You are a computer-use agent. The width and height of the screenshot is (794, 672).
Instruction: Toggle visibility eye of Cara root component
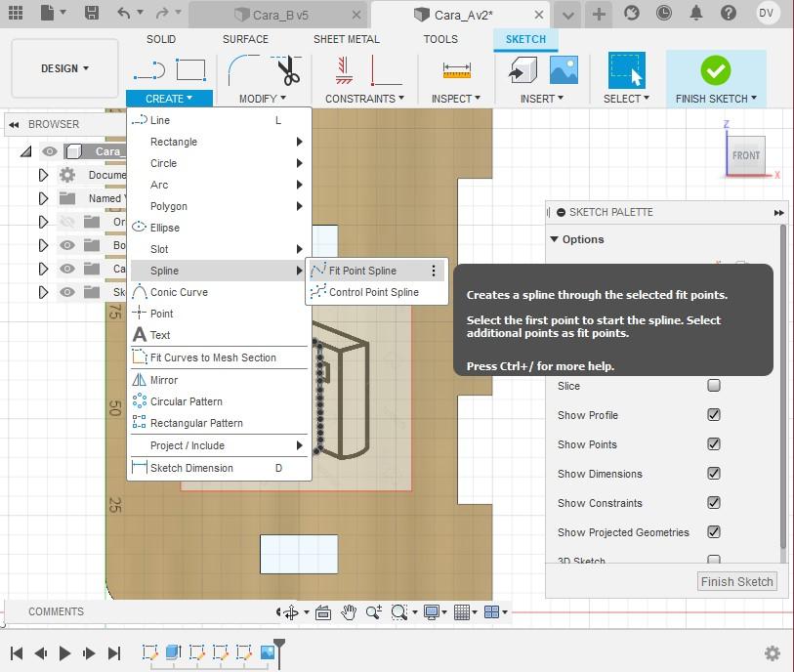pyautogui.click(x=50, y=151)
